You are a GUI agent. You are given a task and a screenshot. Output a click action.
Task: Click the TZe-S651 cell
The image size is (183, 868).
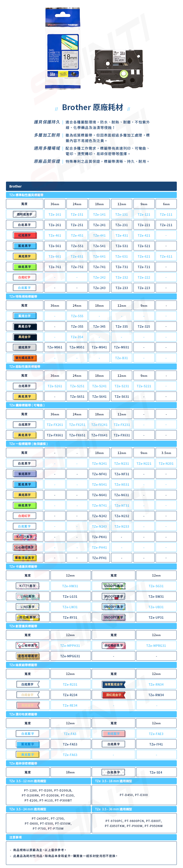[x=77, y=397]
